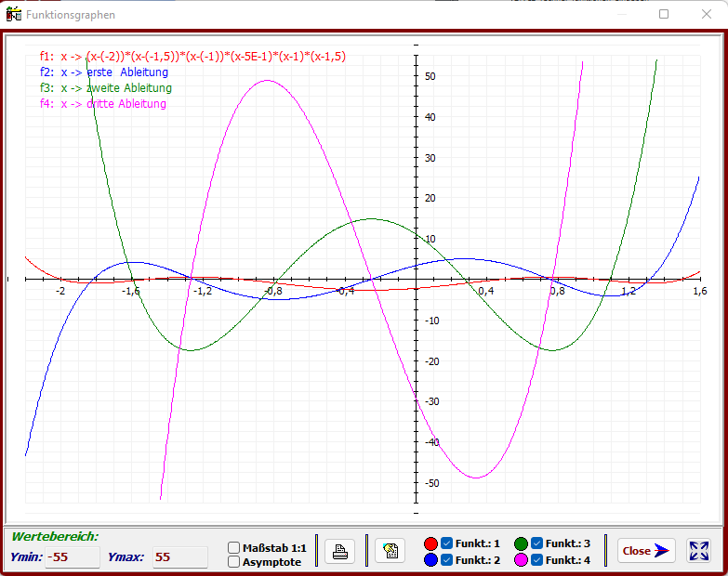Click the copy graph to clipboard icon

click(390, 551)
